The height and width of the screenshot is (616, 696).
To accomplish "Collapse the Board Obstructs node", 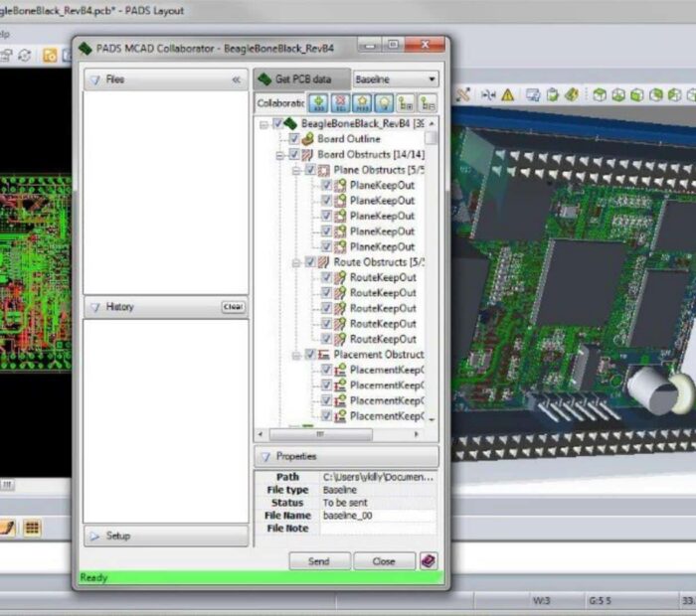I will coord(280,155).
